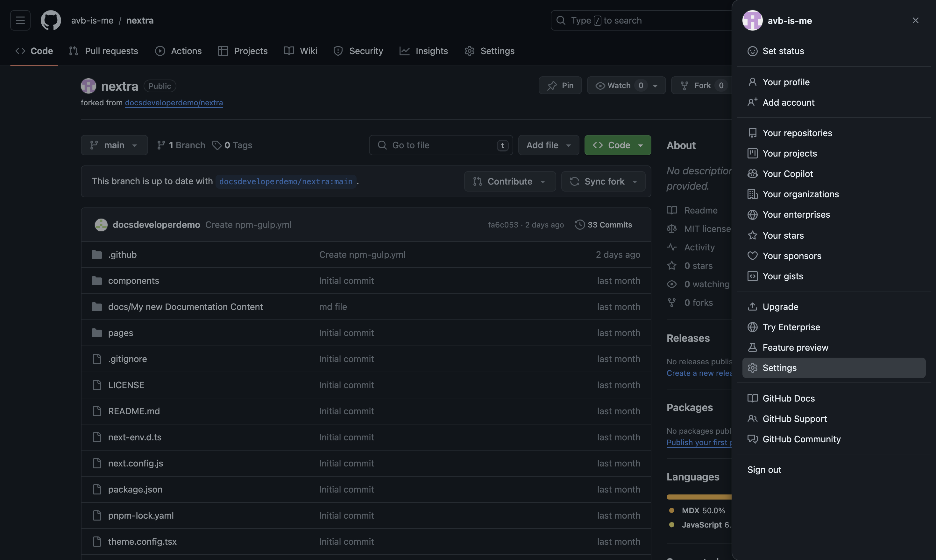Open the GitHub home page via the logo
936x560 pixels.
pyautogui.click(x=51, y=20)
